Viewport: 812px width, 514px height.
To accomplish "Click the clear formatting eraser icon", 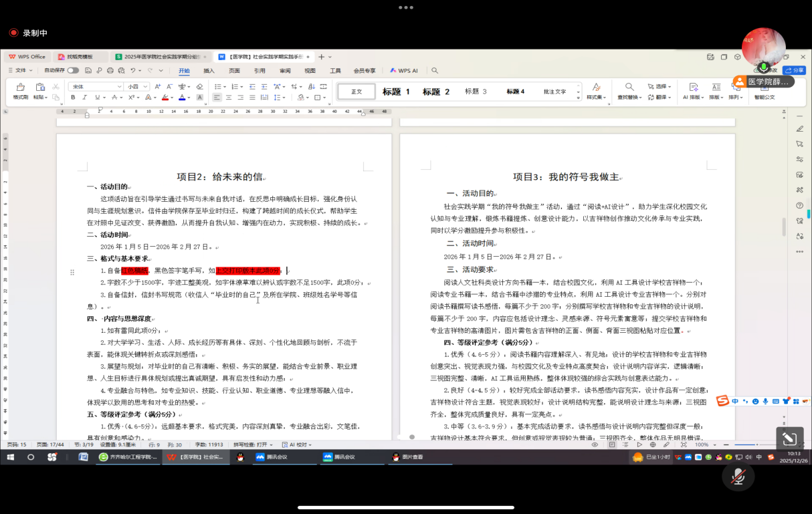I will 199,87.
